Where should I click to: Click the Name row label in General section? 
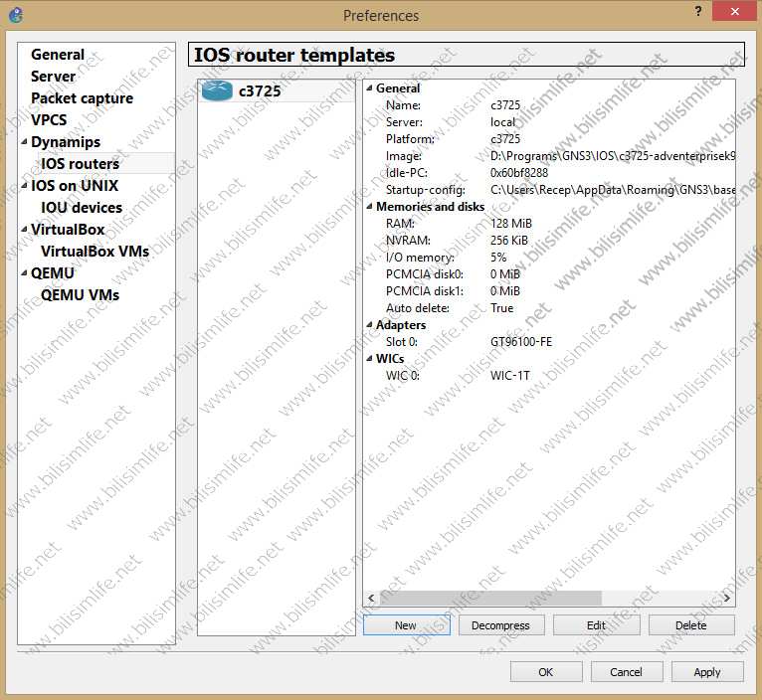coord(403,105)
